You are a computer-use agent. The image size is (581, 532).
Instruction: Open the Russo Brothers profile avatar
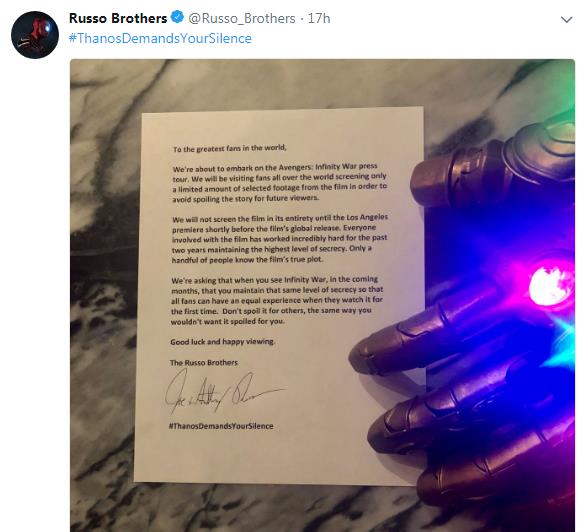tap(35, 35)
